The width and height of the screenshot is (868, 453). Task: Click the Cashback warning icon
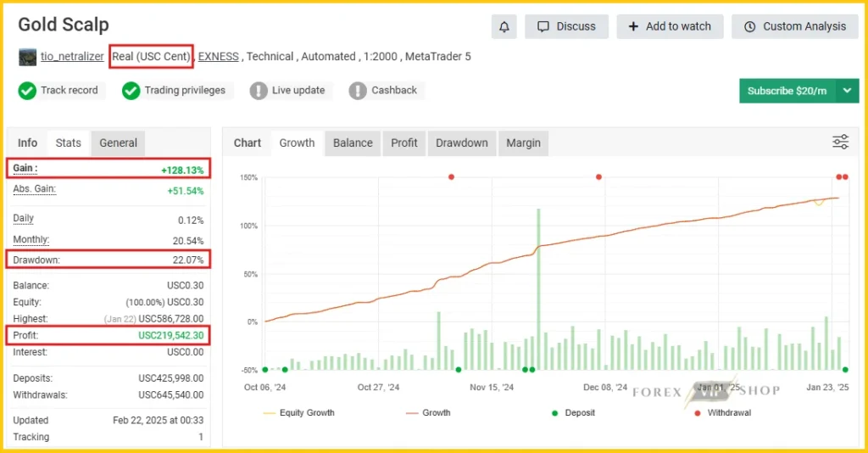coord(358,91)
